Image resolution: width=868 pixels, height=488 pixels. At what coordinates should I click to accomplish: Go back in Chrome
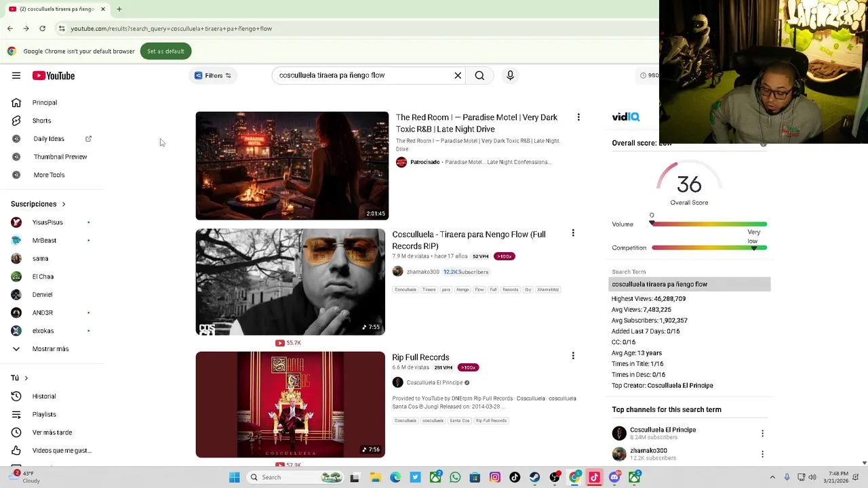[9, 28]
